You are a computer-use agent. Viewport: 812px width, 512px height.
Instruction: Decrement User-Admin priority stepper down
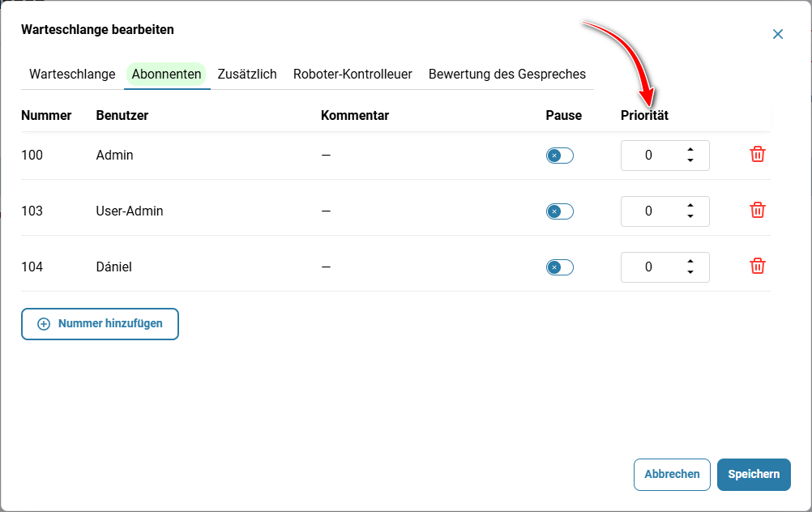click(x=690, y=216)
